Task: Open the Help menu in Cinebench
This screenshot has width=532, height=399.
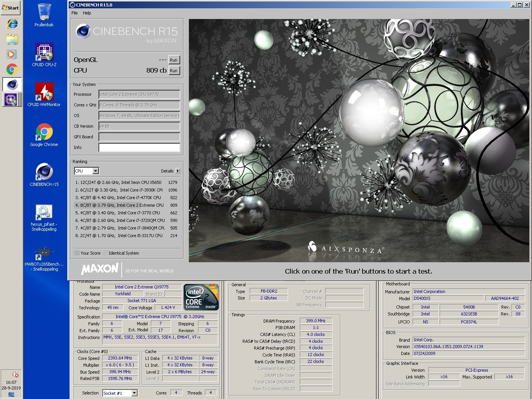Action: point(87,13)
